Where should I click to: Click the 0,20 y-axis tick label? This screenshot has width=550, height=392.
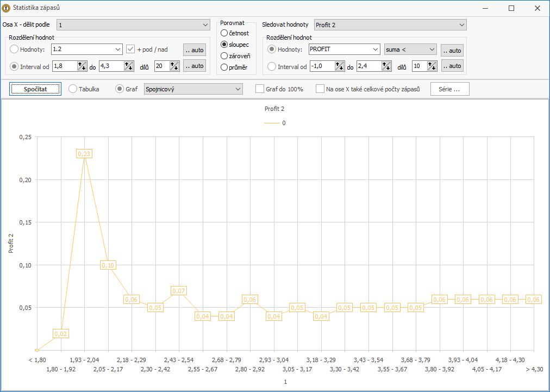[25, 180]
